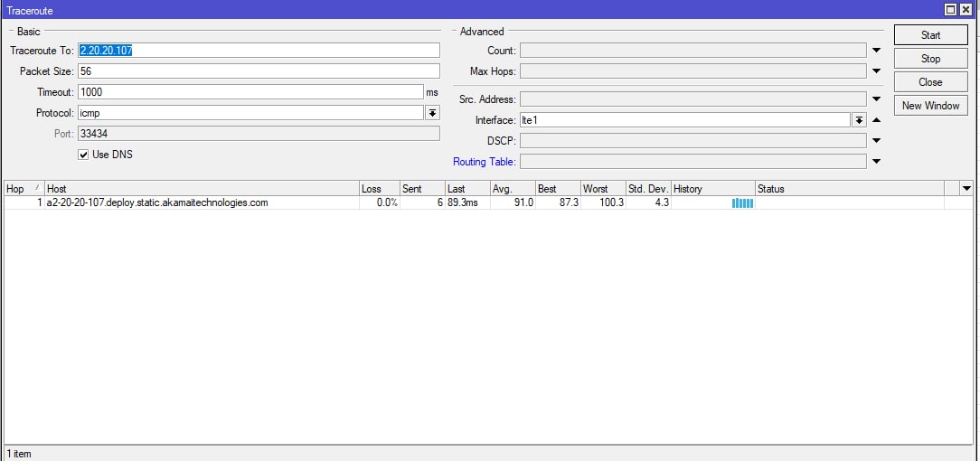
Task: Click the Max Hops input field
Action: 693,71
